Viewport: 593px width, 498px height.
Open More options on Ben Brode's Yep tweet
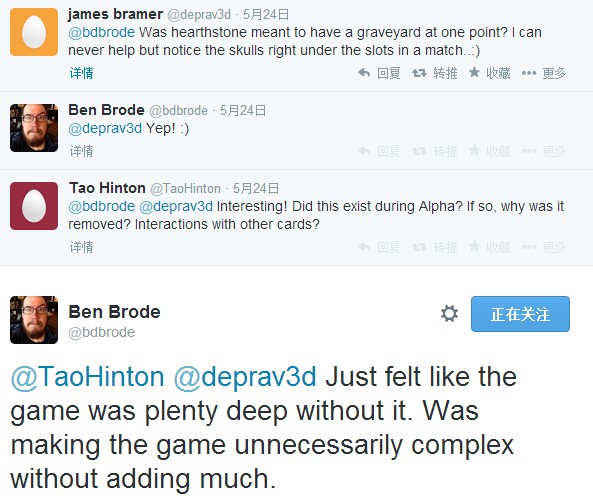coord(544,151)
